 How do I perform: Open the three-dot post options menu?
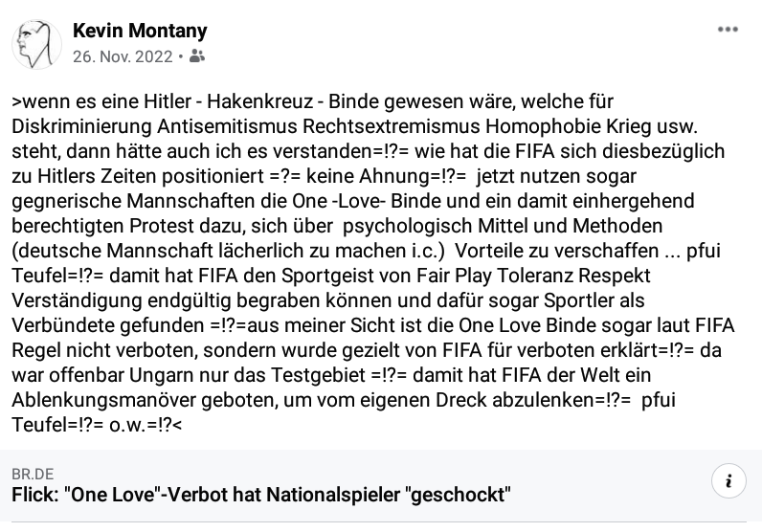[x=728, y=30]
